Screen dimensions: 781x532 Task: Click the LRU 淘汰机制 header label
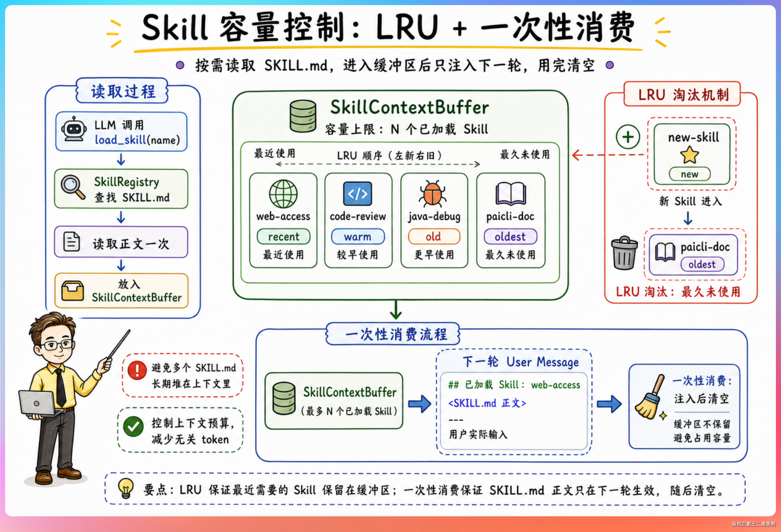coord(682,94)
